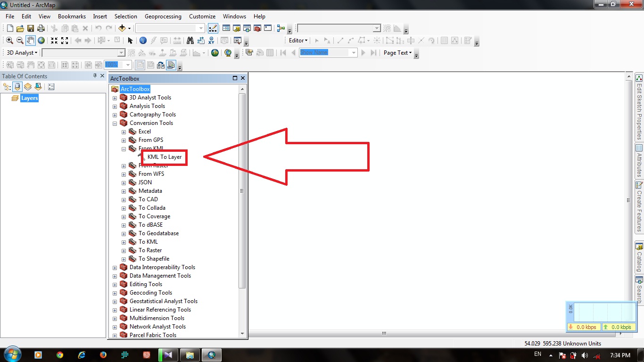Image resolution: width=644 pixels, height=362 pixels.
Task: Open the Customize menu
Action: 202,16
